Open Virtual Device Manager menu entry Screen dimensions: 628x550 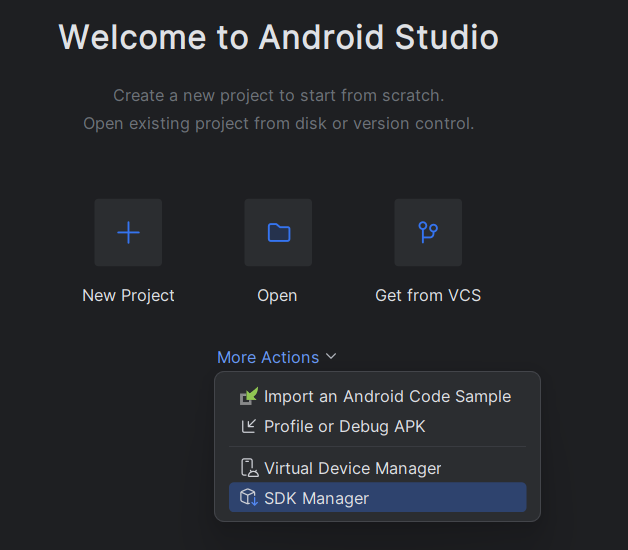[x=378, y=468]
